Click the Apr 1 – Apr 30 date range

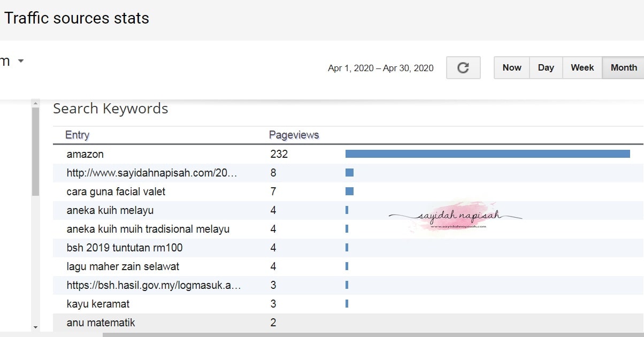(380, 68)
